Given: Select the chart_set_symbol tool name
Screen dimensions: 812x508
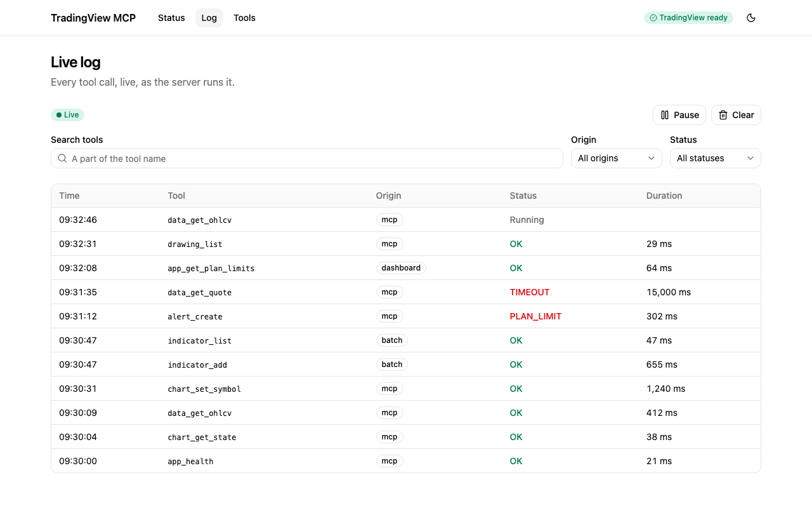Looking at the screenshot, I should click(x=204, y=389).
